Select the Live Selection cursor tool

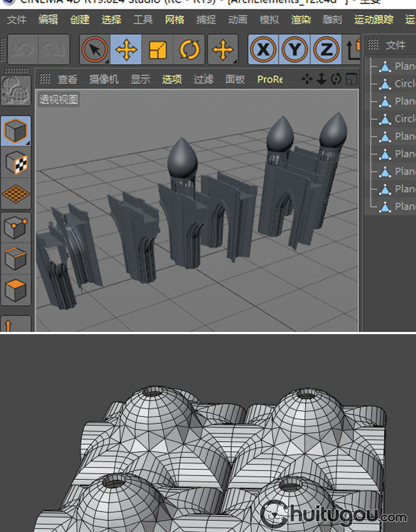click(95, 49)
